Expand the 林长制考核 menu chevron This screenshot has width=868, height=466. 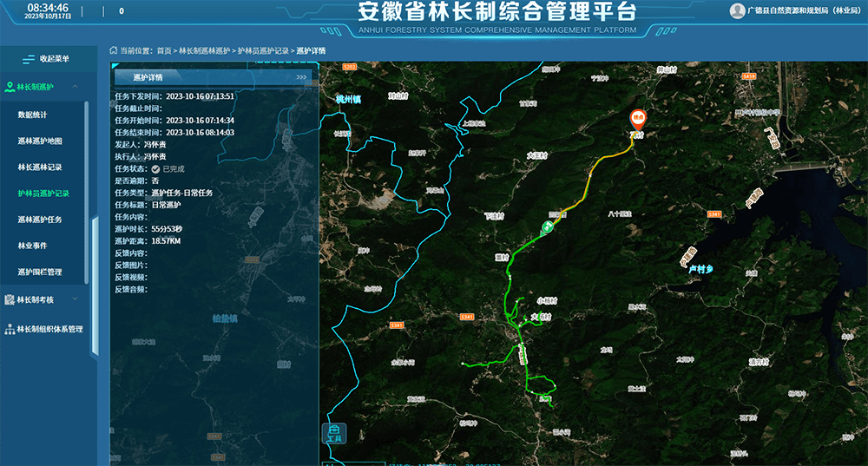(76, 299)
